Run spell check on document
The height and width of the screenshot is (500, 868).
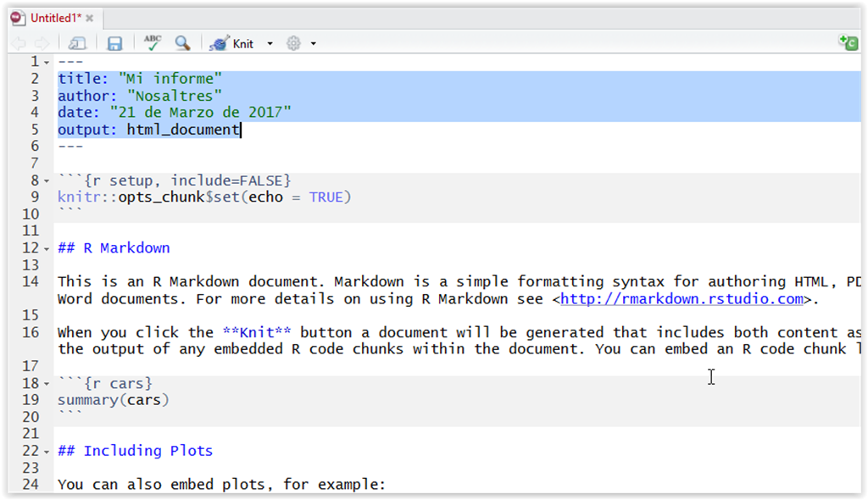coord(153,42)
